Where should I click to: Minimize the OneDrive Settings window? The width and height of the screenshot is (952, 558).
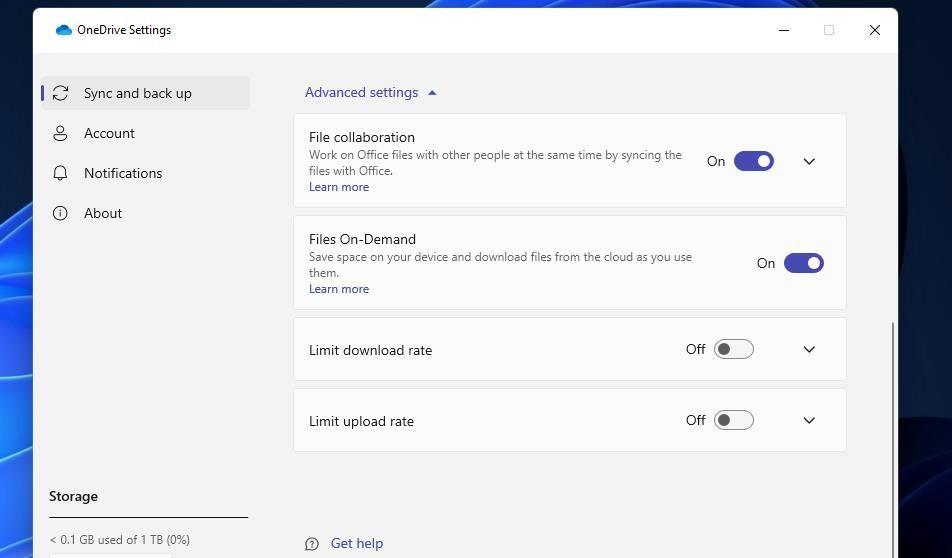(x=784, y=30)
